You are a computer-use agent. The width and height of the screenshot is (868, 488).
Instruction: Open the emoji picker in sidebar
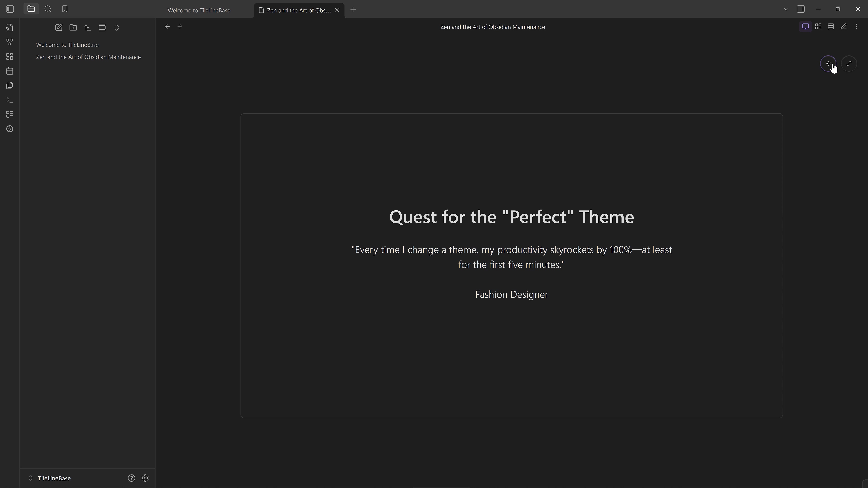pos(9,129)
